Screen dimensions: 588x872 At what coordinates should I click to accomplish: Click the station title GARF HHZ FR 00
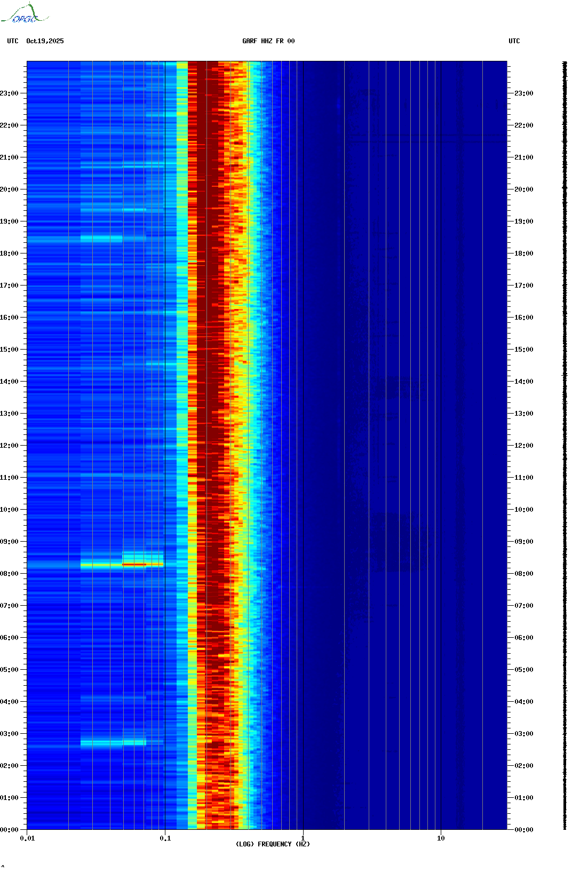[x=268, y=41]
